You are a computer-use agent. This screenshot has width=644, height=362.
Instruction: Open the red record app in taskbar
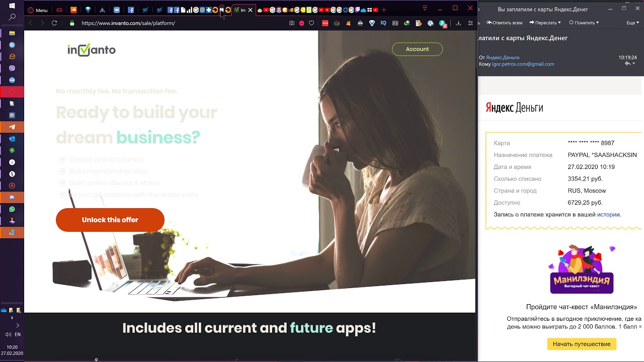12,186
